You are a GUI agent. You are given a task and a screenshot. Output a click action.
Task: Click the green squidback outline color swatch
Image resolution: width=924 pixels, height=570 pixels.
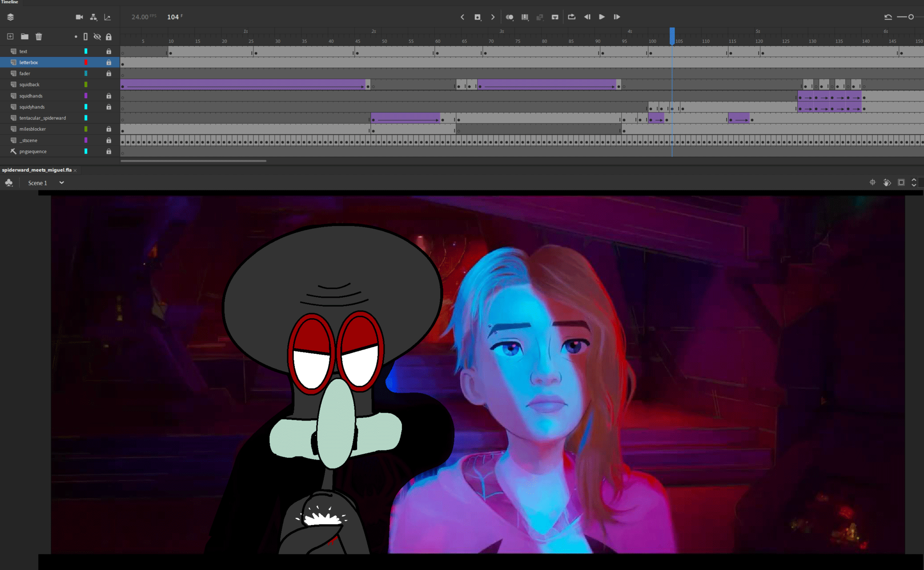tap(86, 85)
